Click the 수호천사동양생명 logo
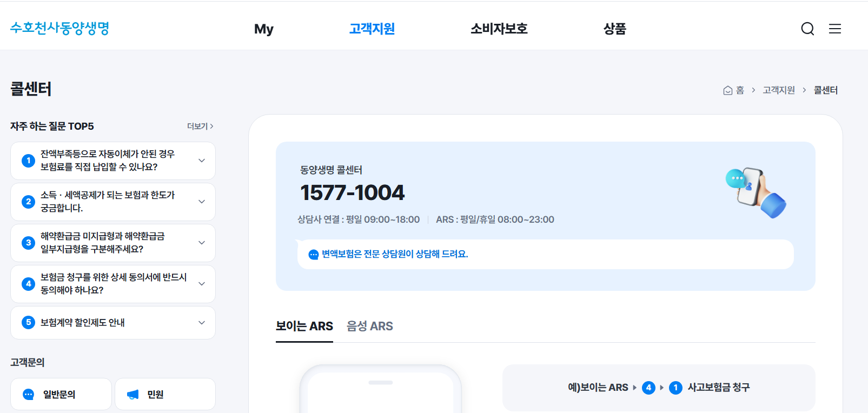 click(60, 28)
